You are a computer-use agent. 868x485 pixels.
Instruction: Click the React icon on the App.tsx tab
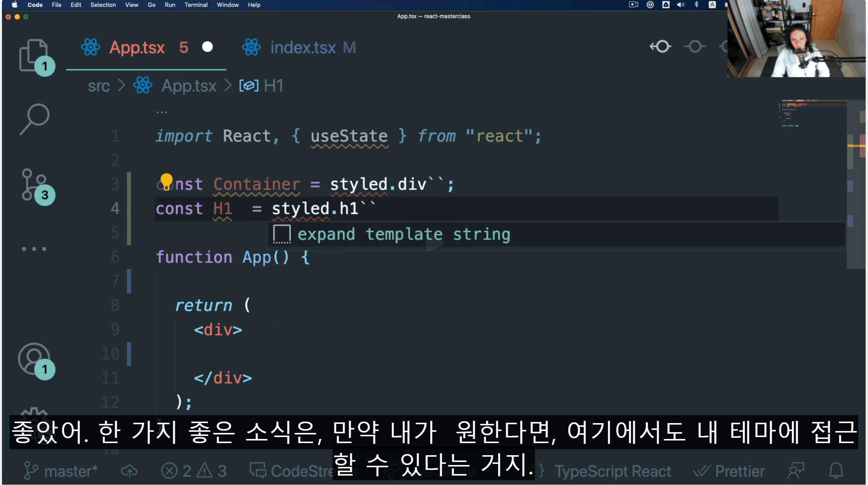coord(90,47)
